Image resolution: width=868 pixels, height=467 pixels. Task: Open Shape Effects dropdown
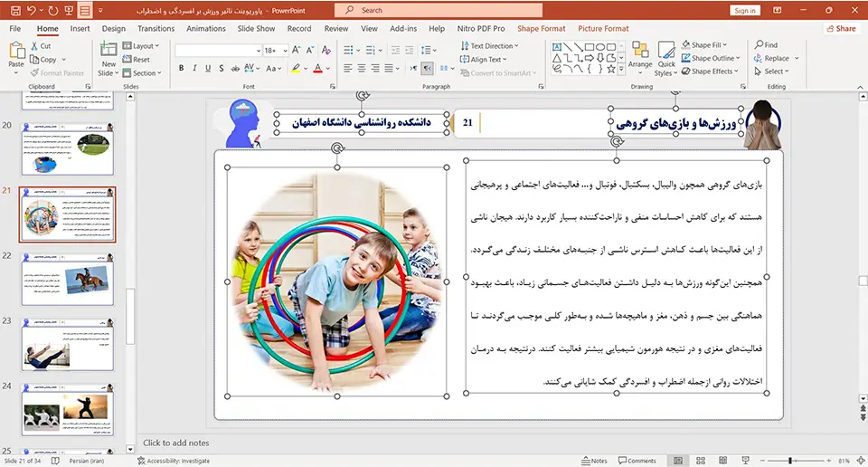tap(711, 71)
